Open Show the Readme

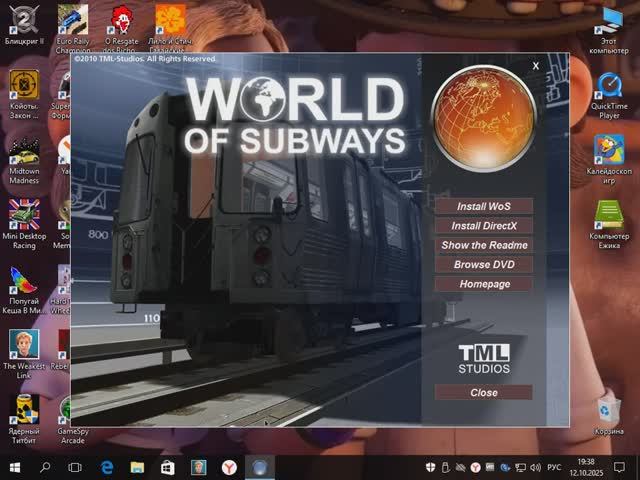click(x=484, y=245)
